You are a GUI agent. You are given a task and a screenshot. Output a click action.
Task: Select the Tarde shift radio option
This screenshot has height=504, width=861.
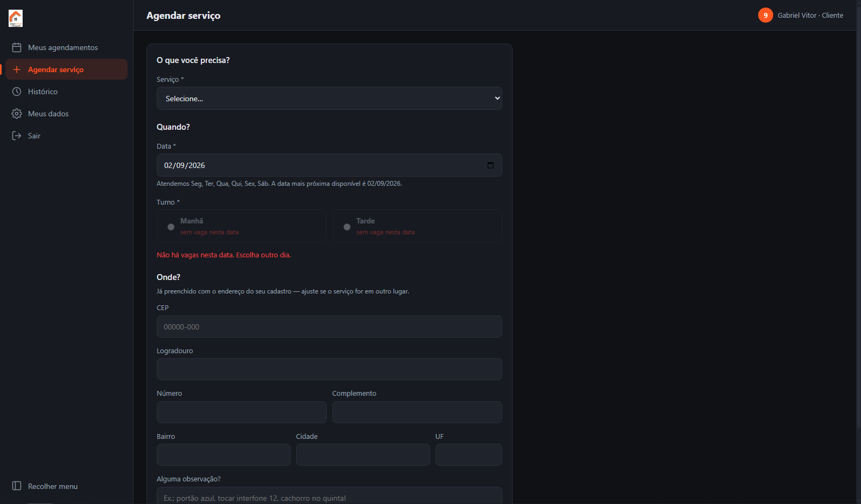pyautogui.click(x=417, y=226)
